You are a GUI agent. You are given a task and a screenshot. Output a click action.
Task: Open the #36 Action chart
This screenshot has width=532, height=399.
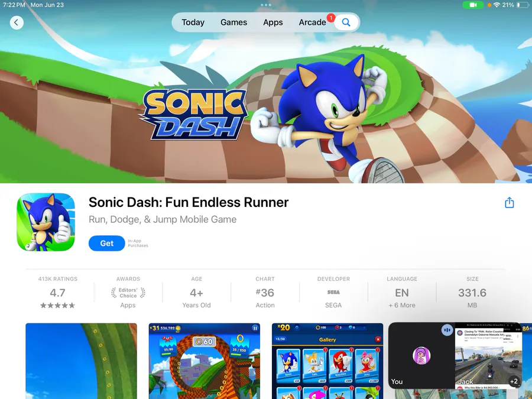(x=265, y=292)
